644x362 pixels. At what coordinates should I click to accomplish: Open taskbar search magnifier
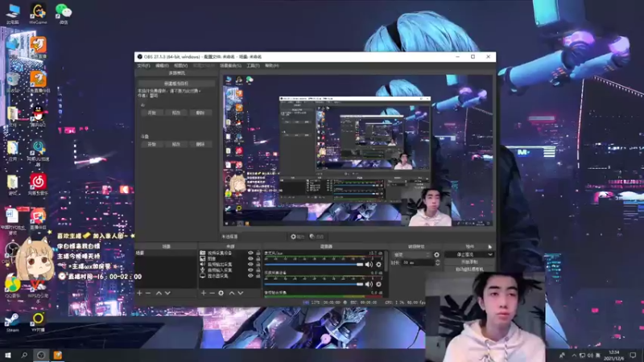pos(24,356)
